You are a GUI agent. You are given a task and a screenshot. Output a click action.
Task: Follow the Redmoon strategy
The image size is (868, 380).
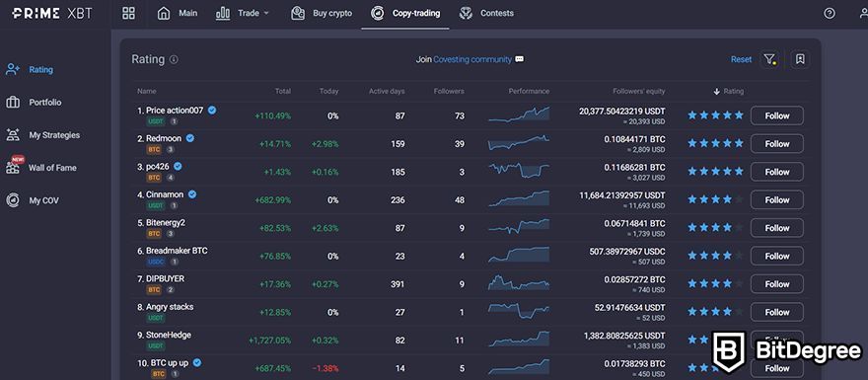tap(776, 143)
